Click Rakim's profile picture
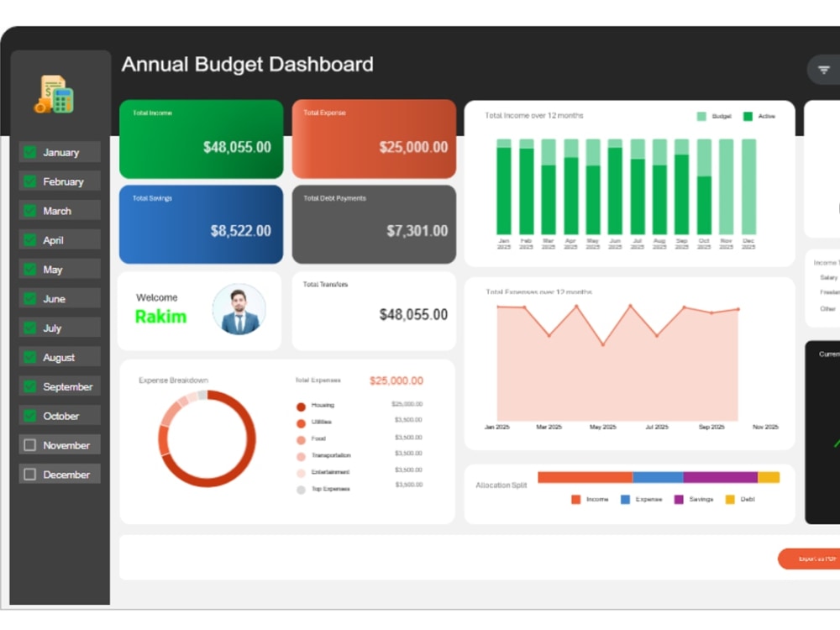Viewport: 840px width, 630px height. click(239, 310)
